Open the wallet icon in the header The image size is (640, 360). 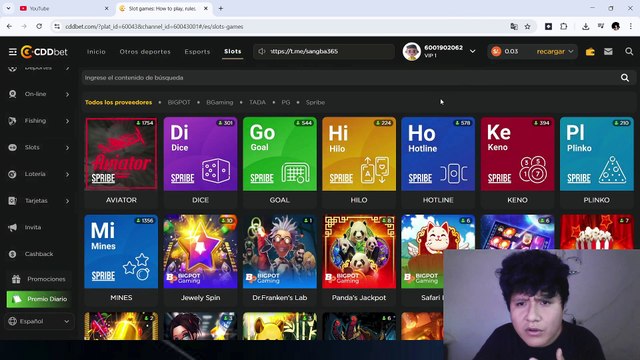click(x=590, y=51)
